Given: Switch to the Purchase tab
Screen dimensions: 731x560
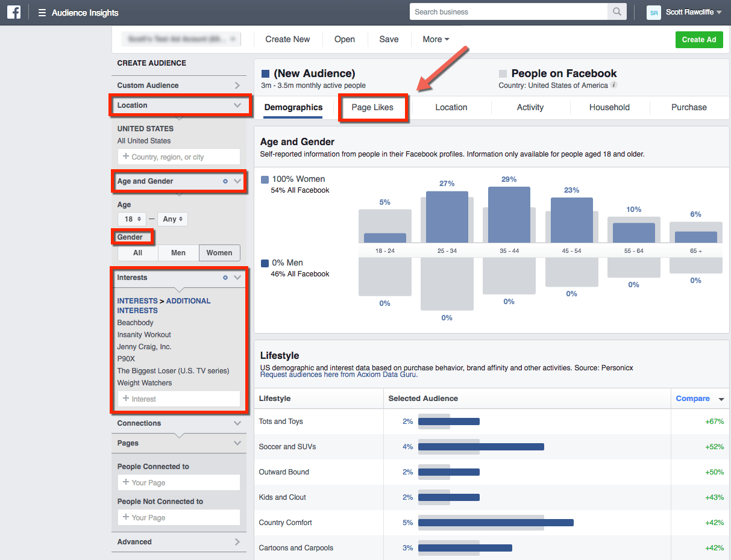Looking at the screenshot, I should pos(689,107).
